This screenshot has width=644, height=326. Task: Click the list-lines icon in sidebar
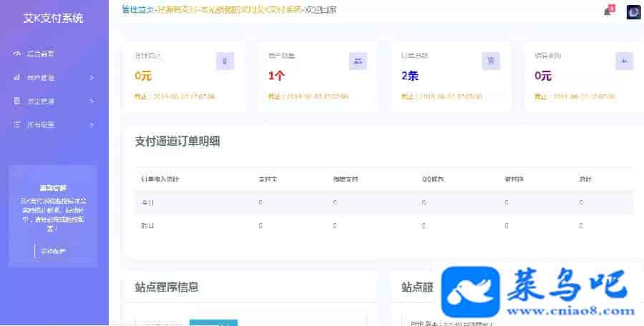(x=17, y=124)
